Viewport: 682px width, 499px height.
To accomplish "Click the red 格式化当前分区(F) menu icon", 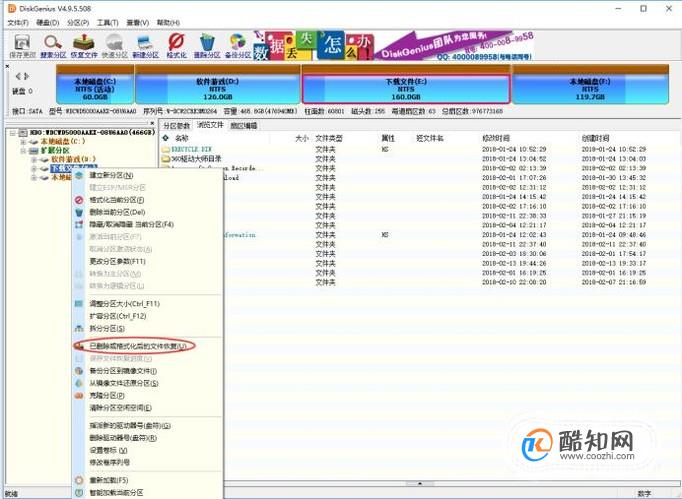I will tap(79, 200).
